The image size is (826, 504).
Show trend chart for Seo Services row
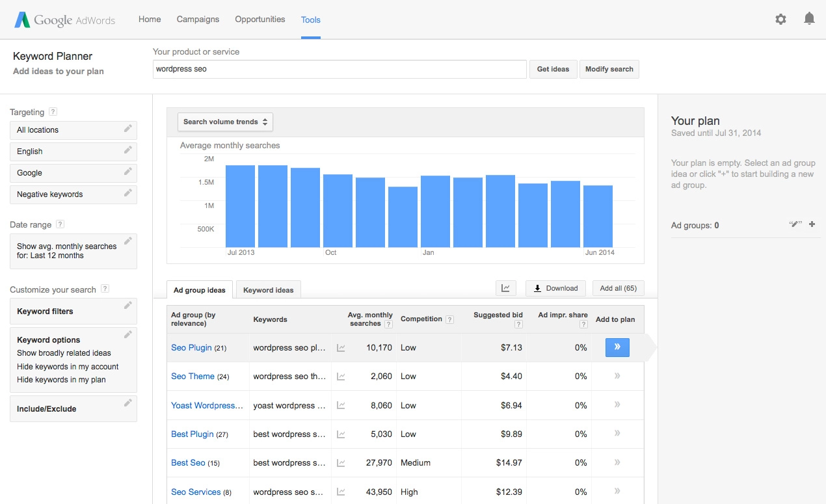341,492
